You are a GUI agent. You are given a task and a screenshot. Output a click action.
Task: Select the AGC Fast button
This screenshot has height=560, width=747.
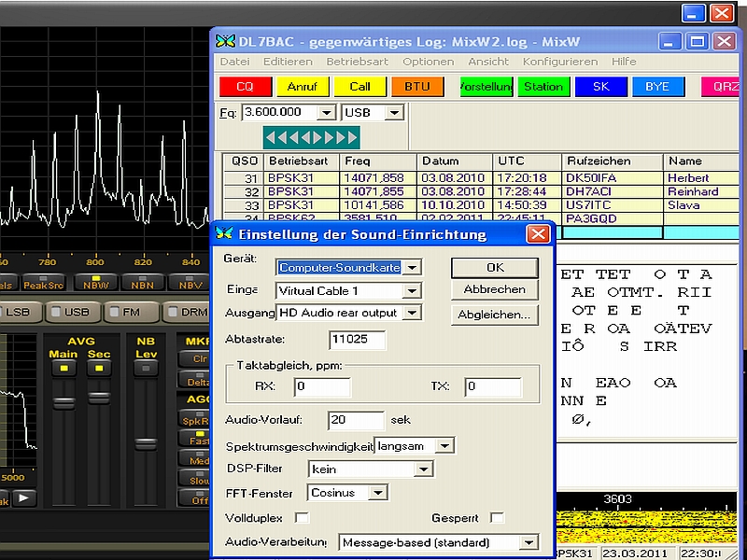tap(194, 440)
